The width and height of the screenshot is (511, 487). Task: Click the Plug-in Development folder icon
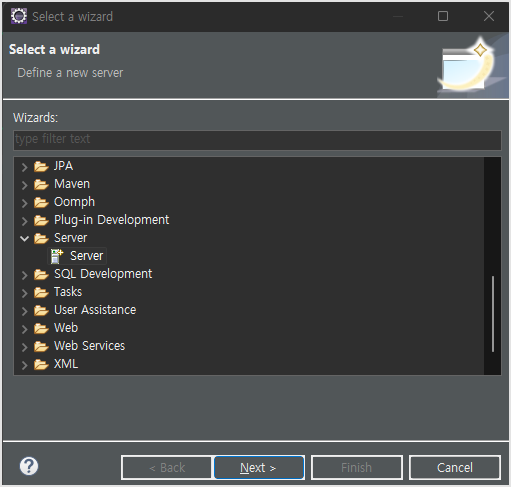[41, 220]
